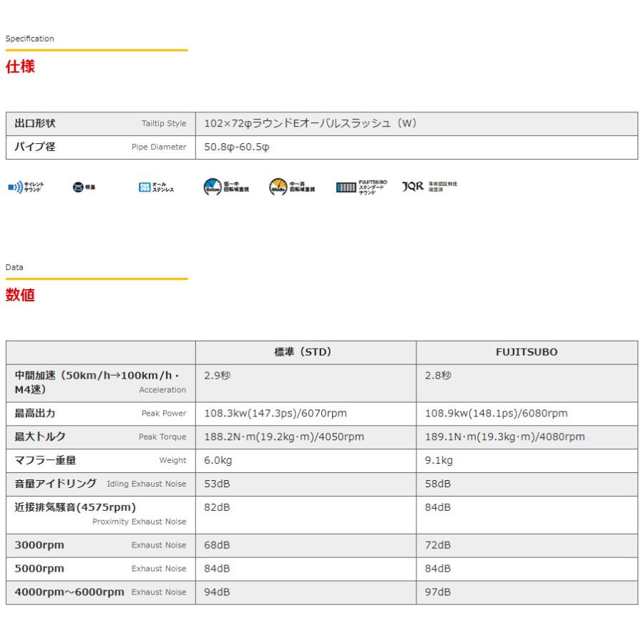Select the lightweight (軽量) feature icon
Image resolution: width=644 pixels, height=644 pixels.
click(79, 187)
